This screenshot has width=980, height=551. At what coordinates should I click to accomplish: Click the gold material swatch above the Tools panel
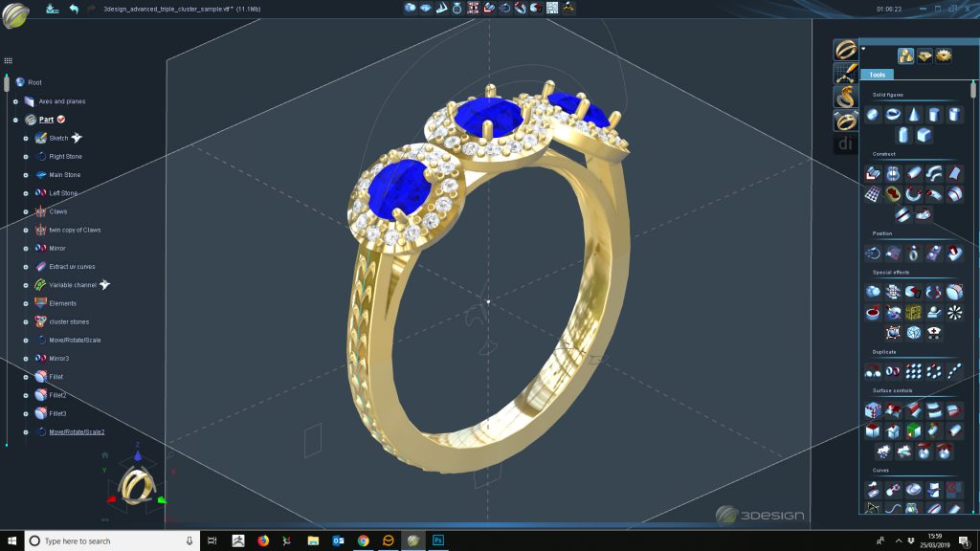904,55
